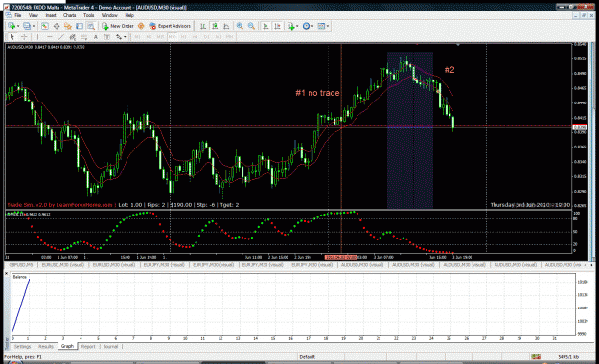Click the New Order button
The height and width of the screenshot is (364, 599).
(x=117, y=26)
